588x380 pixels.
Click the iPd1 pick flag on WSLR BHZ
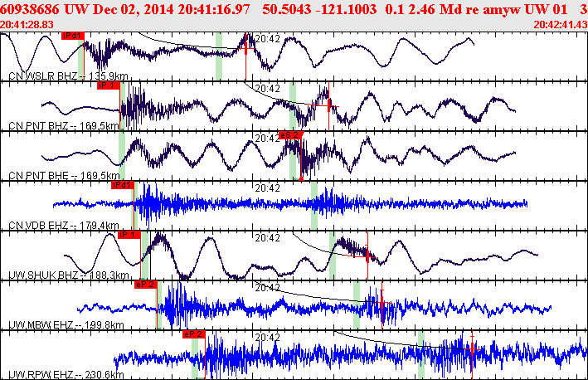coord(73,36)
